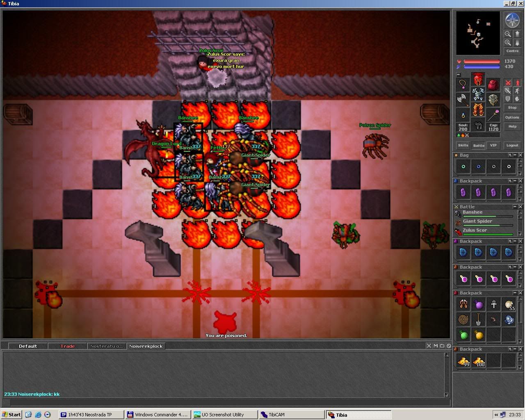Image resolution: width=525 pixels, height=420 pixels.
Task: Minimize the Bag container
Action: pyautogui.click(x=515, y=155)
